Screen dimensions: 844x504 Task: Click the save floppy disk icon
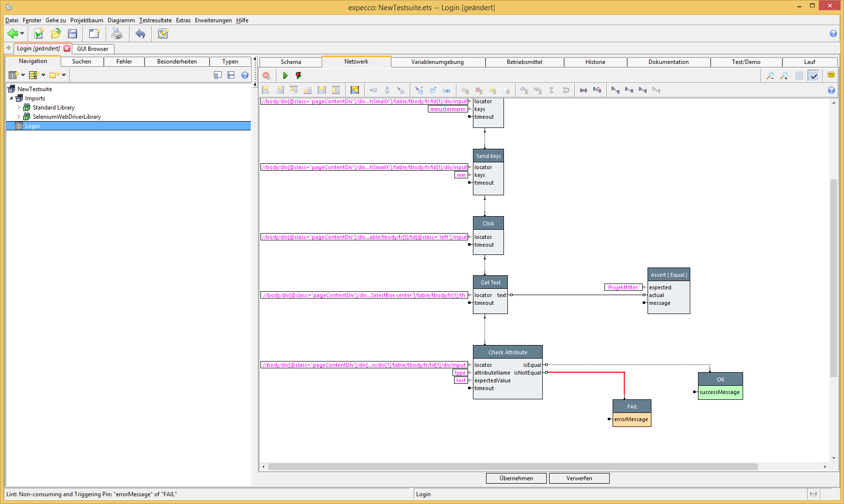[x=73, y=33]
